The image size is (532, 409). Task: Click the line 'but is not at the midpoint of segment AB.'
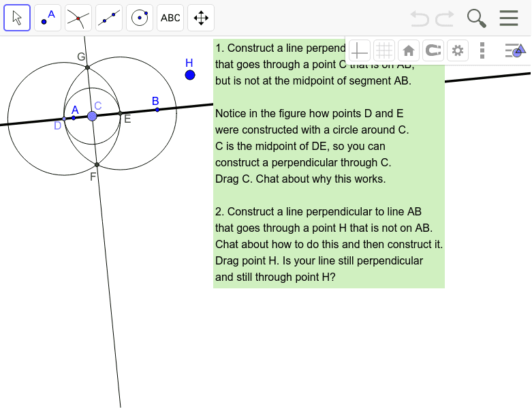click(313, 81)
